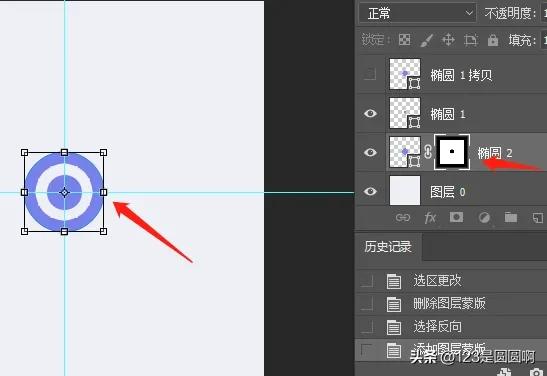Click the lock all padlock icon
This screenshot has width=547, height=376.
pyautogui.click(x=493, y=40)
